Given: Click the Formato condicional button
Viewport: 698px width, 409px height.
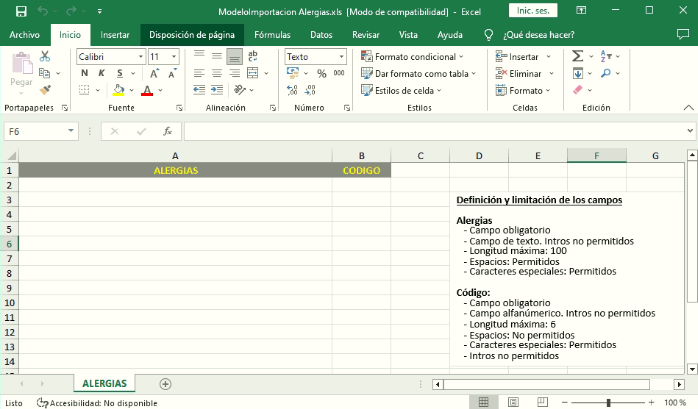Looking at the screenshot, I should pyautogui.click(x=416, y=57).
